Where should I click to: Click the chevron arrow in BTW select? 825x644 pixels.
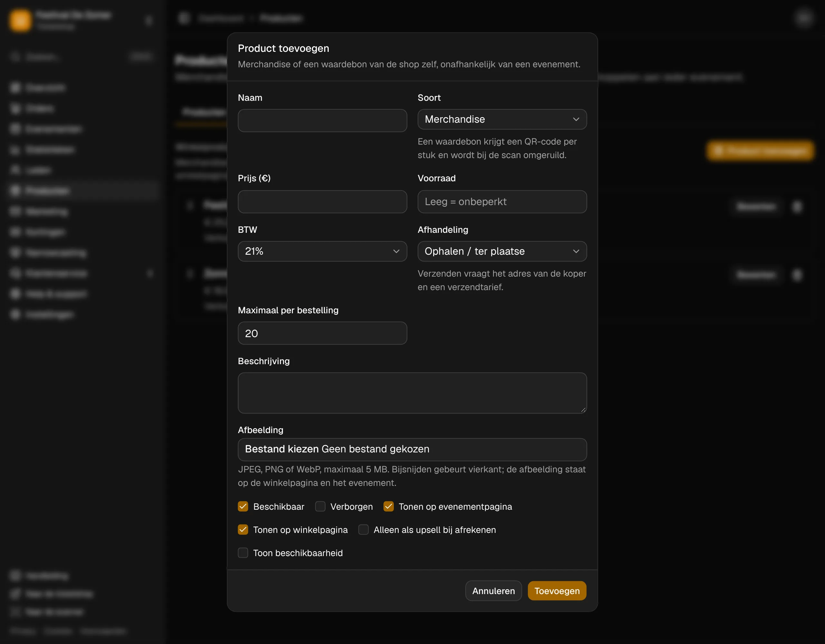[396, 251]
